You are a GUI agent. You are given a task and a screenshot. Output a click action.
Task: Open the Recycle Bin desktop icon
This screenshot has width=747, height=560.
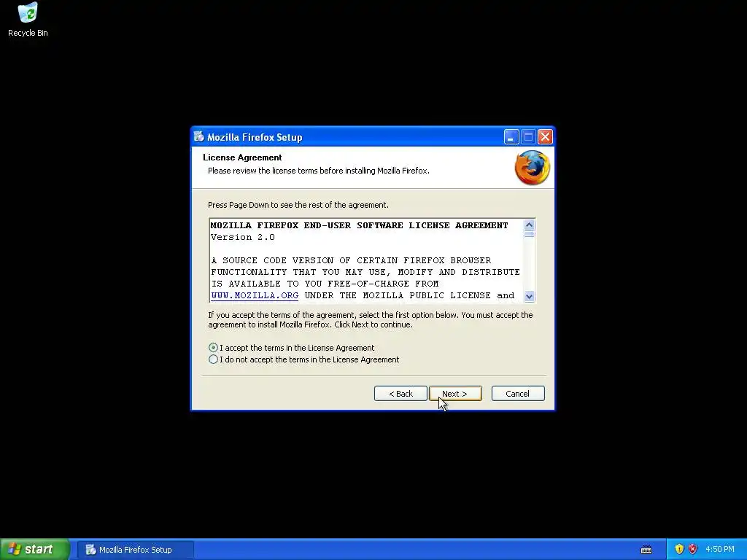click(28, 19)
